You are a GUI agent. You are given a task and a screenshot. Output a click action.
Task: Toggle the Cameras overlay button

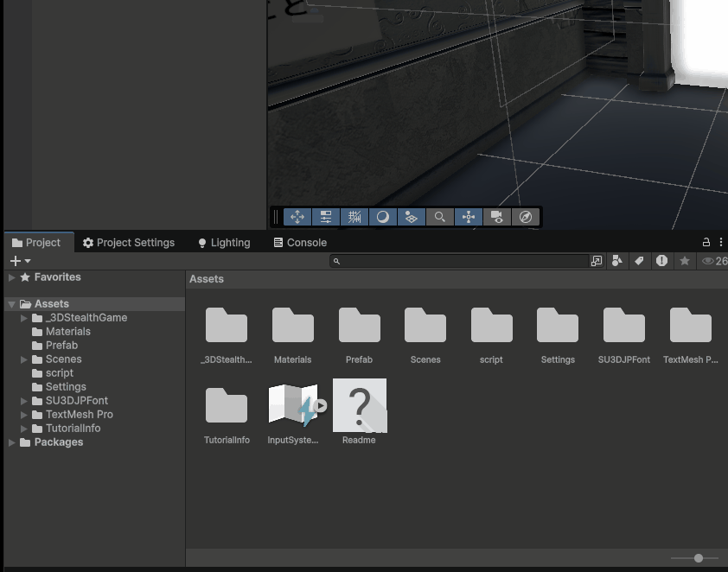coord(497,217)
